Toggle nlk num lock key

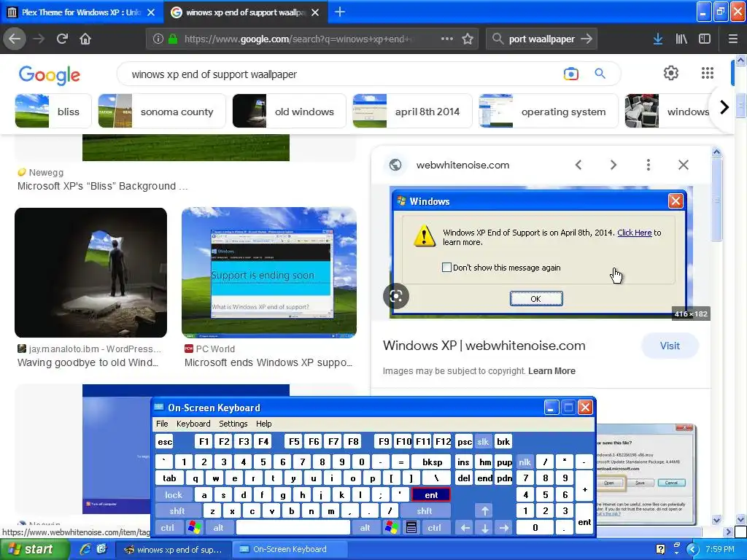point(525,462)
